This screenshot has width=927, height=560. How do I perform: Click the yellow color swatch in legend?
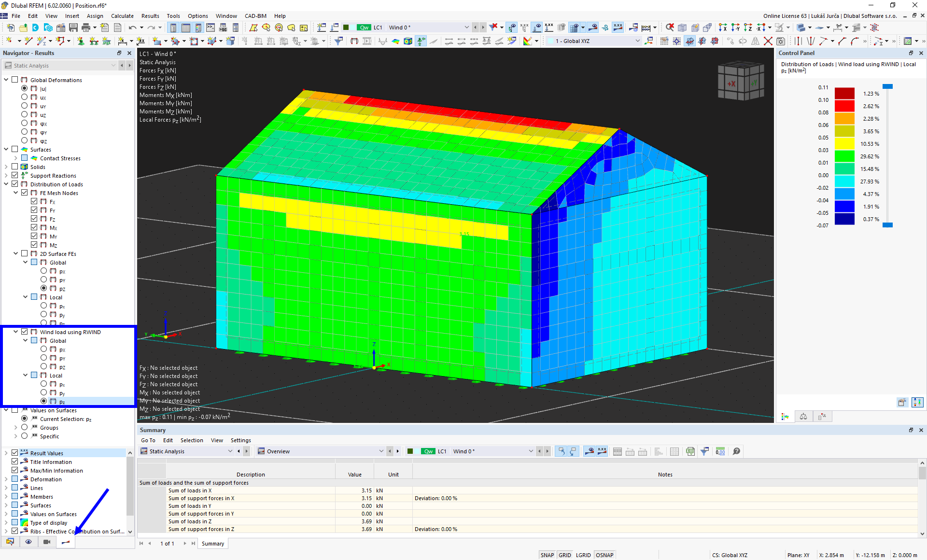point(844,144)
